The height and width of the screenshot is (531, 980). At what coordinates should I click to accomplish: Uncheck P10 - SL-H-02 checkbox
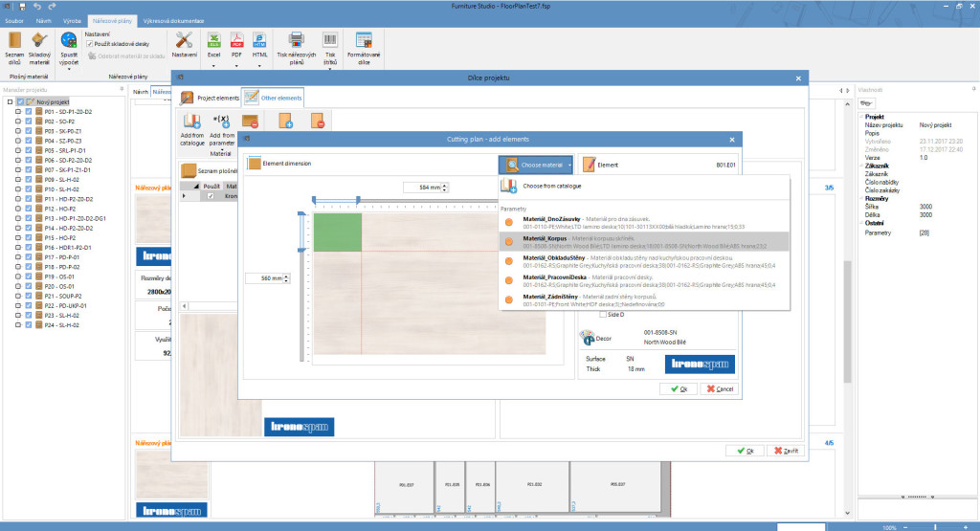coord(29,189)
